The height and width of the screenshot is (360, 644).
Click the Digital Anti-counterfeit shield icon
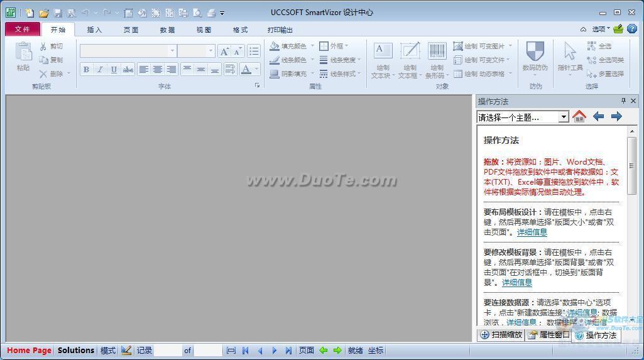(x=535, y=52)
